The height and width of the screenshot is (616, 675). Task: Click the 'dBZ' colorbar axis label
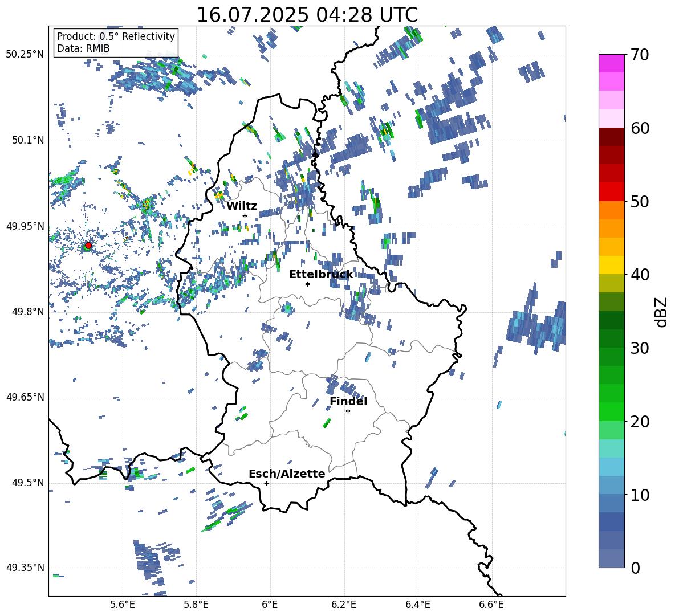pos(662,312)
